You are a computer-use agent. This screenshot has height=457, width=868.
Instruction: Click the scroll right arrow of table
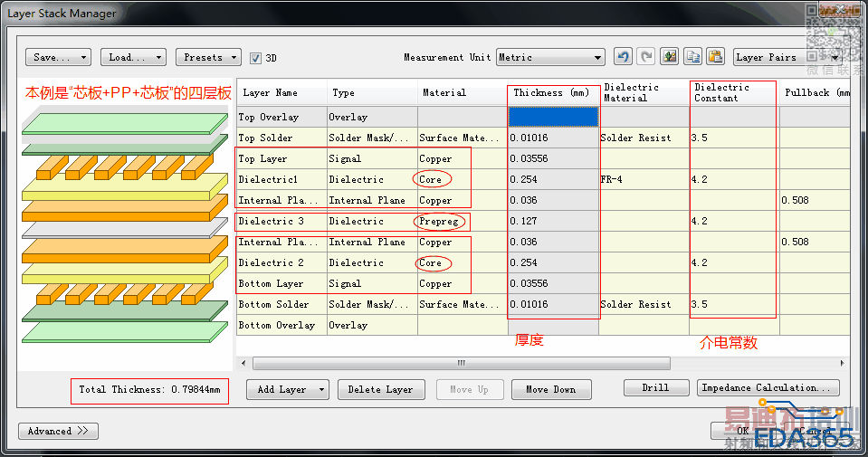pos(842,364)
